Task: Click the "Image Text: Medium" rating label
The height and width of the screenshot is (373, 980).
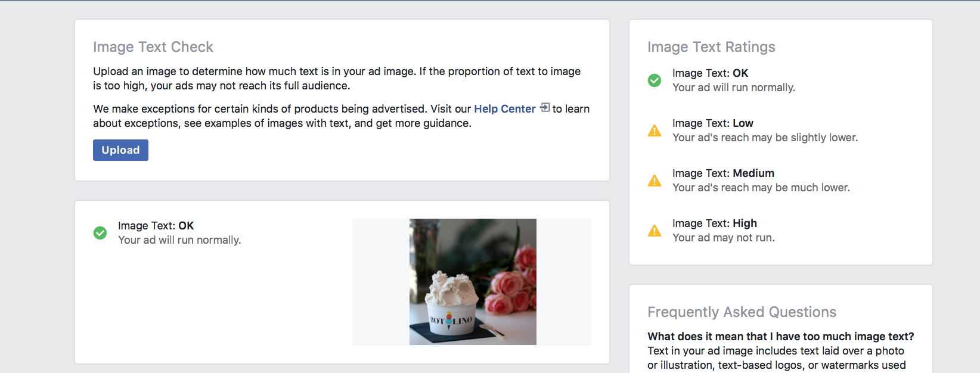Action: (723, 173)
